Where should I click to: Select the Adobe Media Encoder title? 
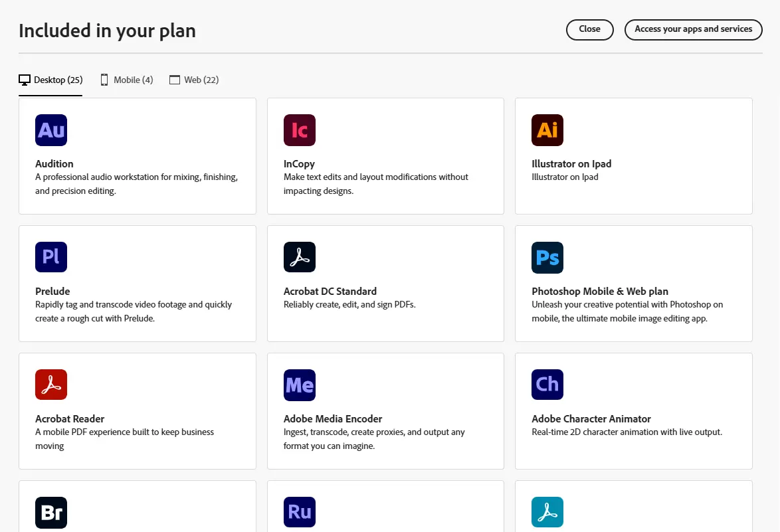[x=333, y=418]
